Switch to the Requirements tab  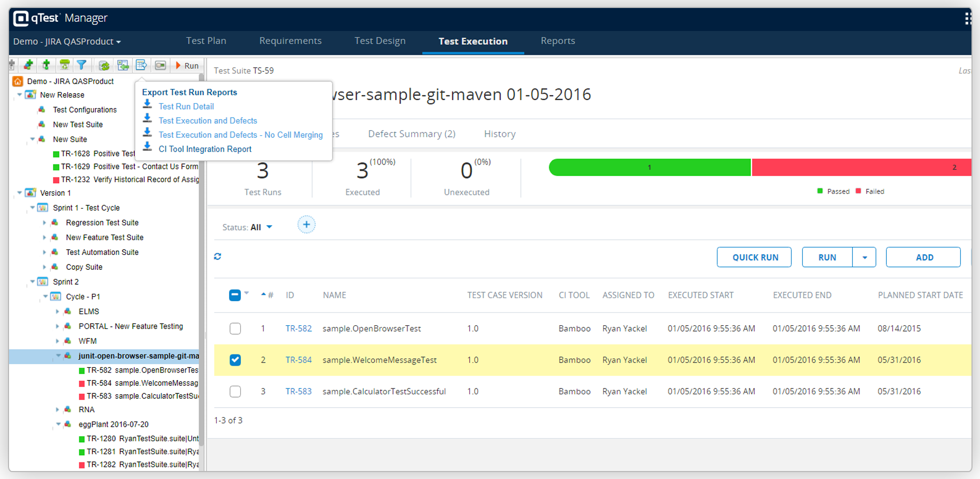(290, 41)
